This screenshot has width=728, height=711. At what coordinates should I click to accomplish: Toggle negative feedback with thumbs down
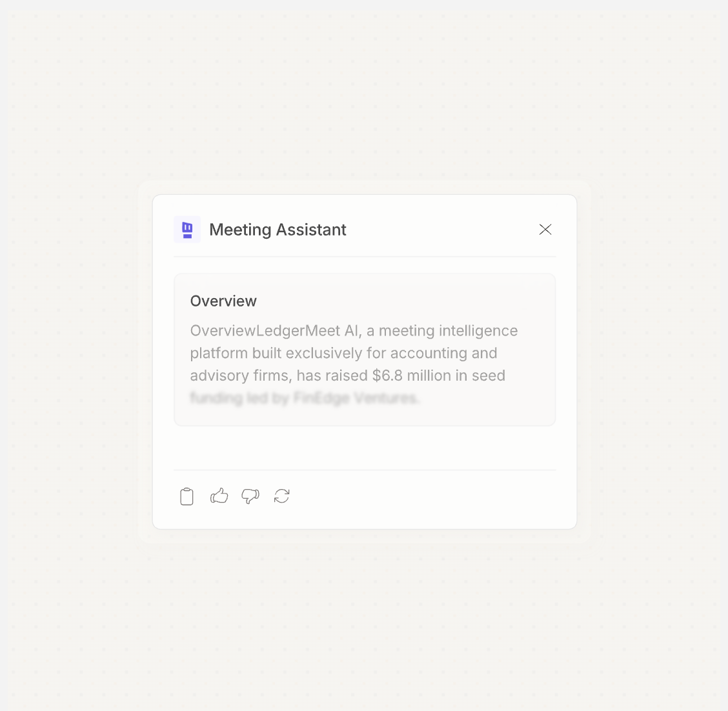point(250,496)
